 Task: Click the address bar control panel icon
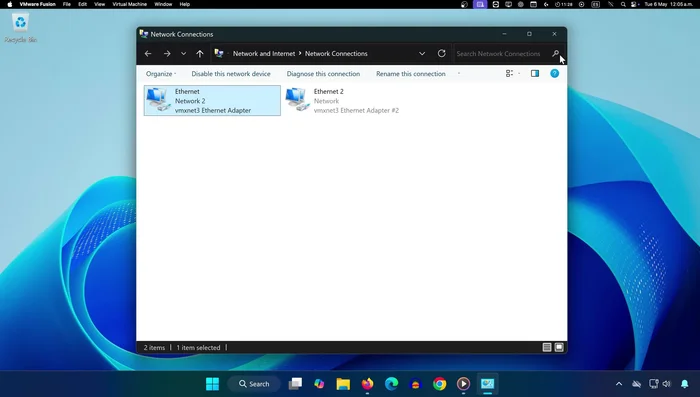(219, 53)
